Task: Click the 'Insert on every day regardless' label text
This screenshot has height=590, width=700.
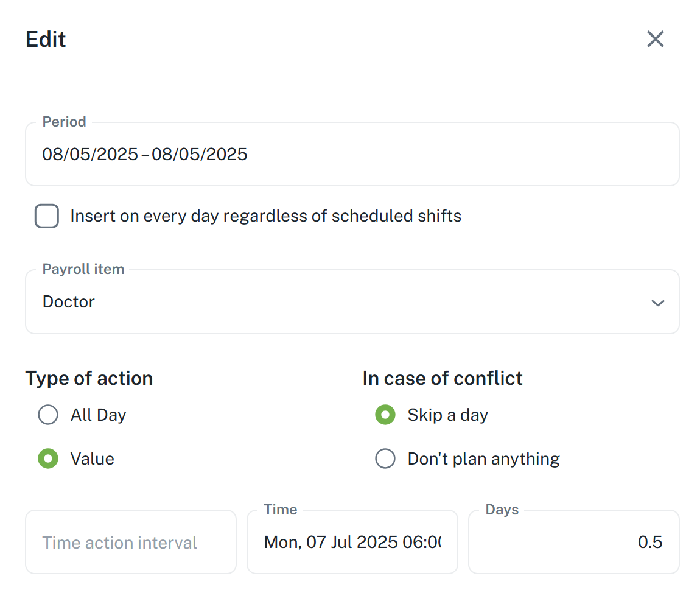Action: 265,216
